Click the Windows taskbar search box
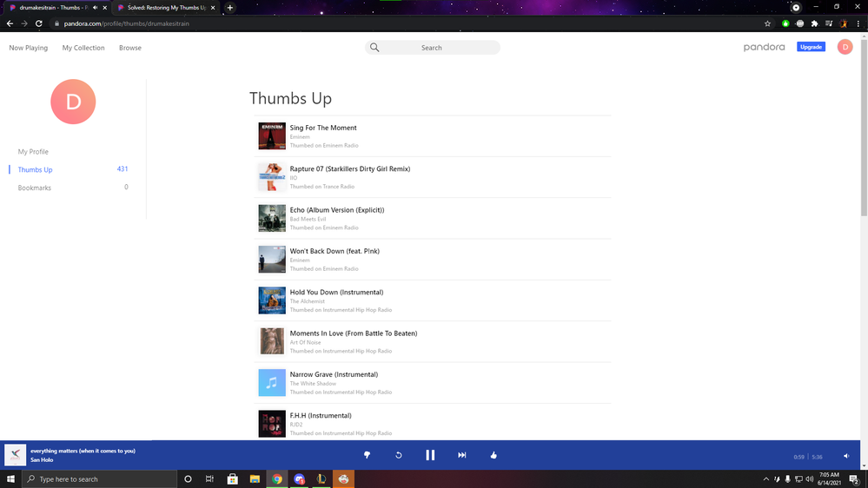This screenshot has width=868, height=488. (100, 479)
